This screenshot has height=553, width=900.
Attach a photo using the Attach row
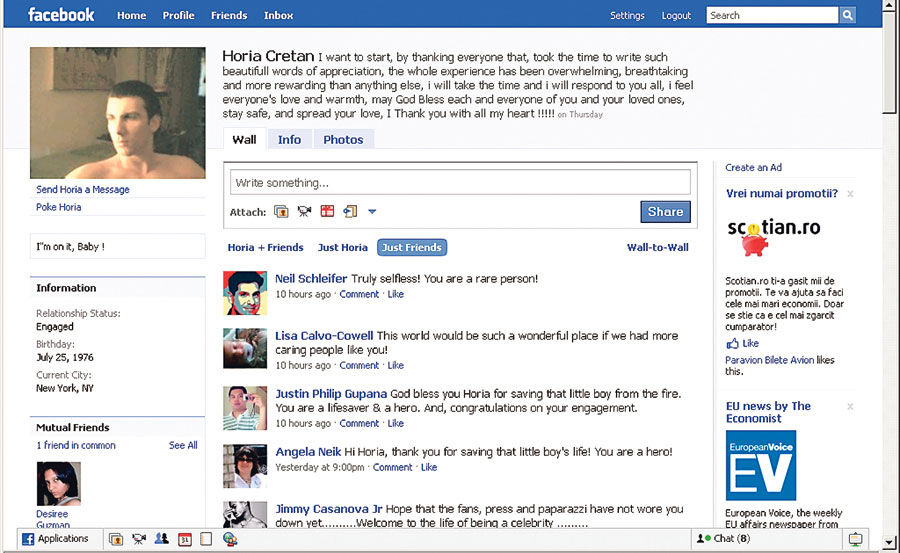(281, 211)
